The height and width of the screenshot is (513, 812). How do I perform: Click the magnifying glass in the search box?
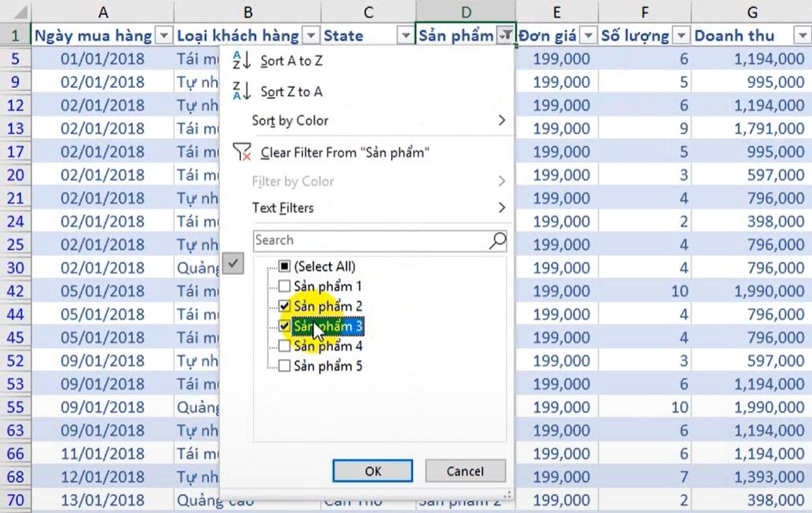click(497, 240)
